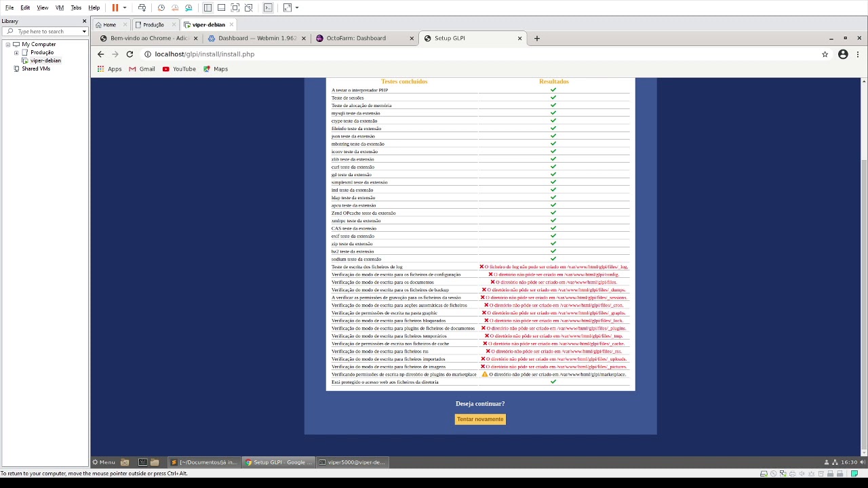The height and width of the screenshot is (488, 868).
Task: Open the power options dropdown arrow
Action: pos(125,7)
